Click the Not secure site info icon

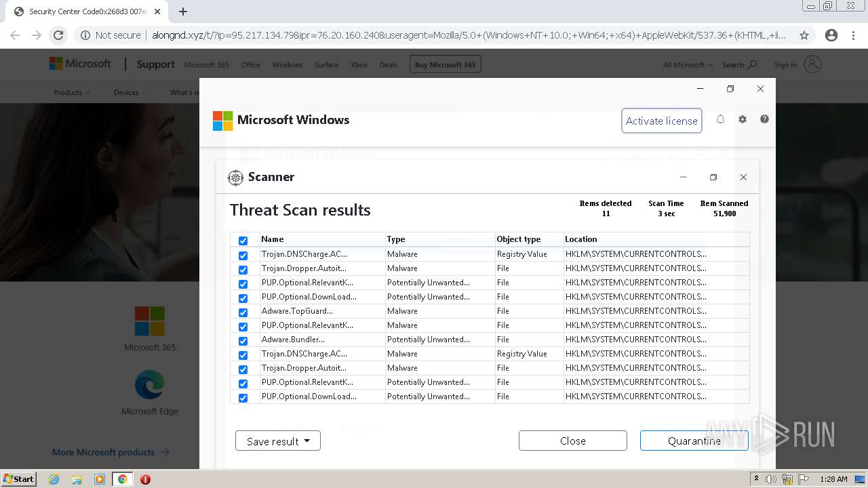[x=85, y=35]
